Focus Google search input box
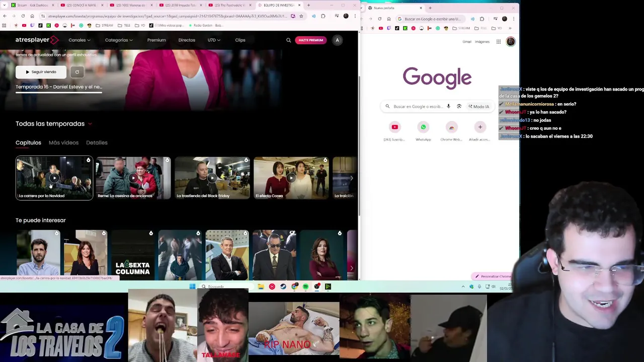Viewport: 644px width, 362px height. [418, 107]
